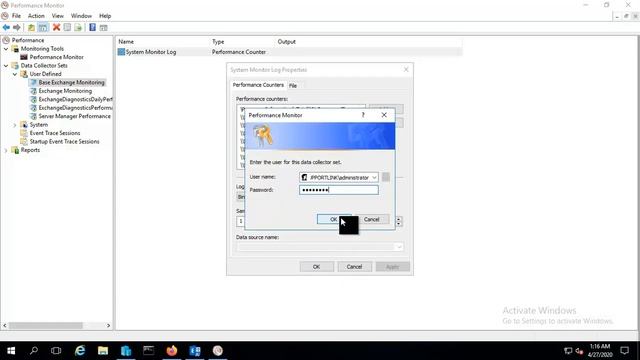Expand the Reports node

[6, 150]
